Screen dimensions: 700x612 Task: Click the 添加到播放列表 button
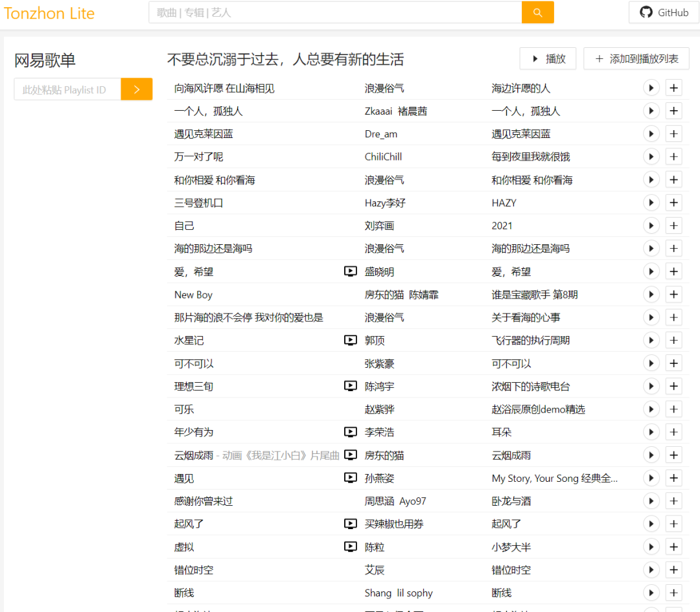[636, 58]
